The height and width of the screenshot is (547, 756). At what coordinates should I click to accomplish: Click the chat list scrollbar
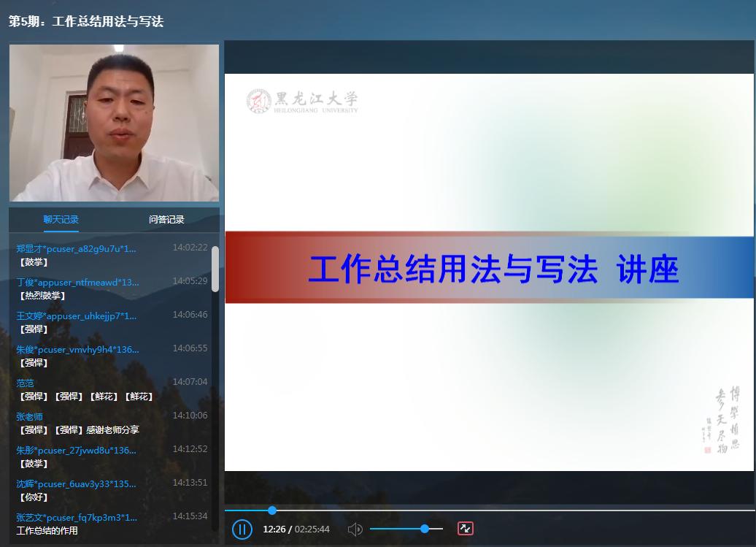(215, 269)
